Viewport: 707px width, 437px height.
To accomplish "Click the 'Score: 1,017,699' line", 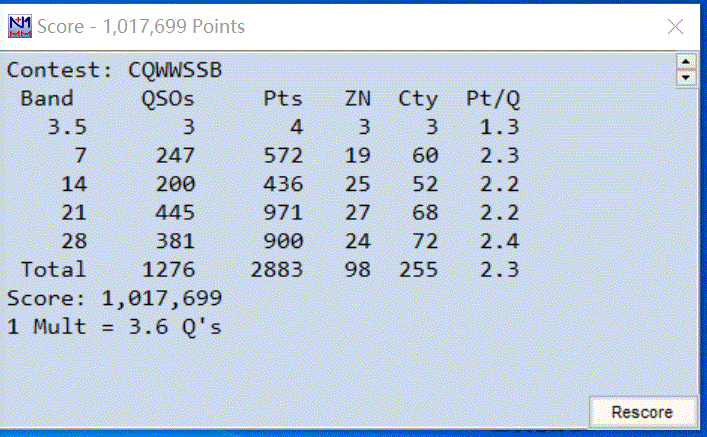I will click(x=114, y=298).
